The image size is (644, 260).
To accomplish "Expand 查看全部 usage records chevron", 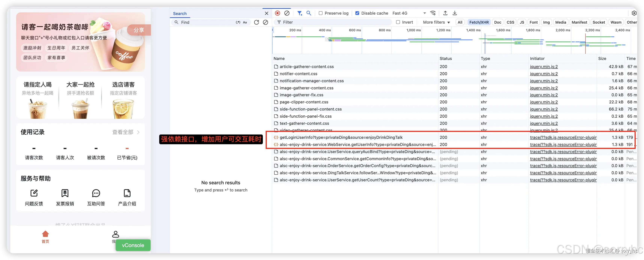I will 138,132.
